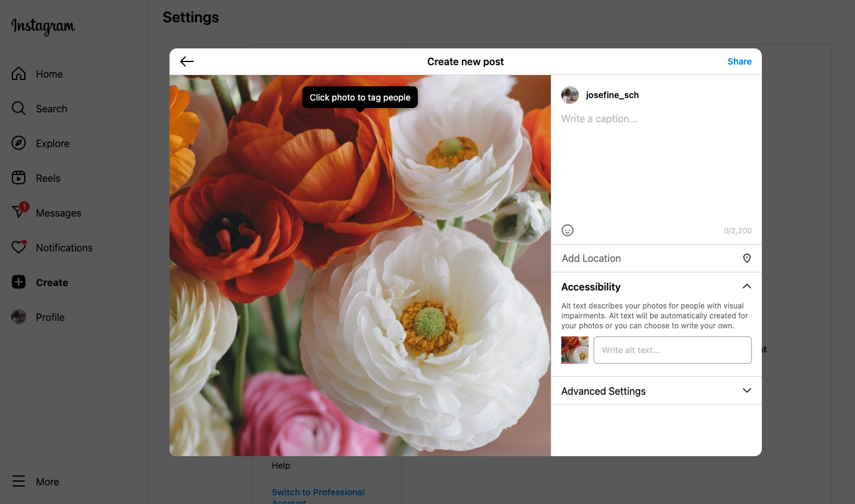
Task: Click the Search magnifier icon
Action: 19,109
